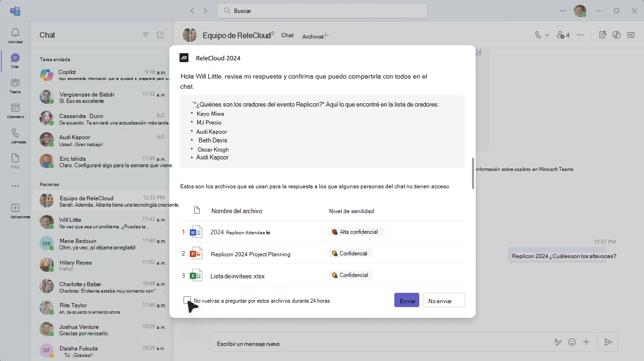Click the Alta confidencial label
This screenshot has height=361, width=644.
[357, 232]
